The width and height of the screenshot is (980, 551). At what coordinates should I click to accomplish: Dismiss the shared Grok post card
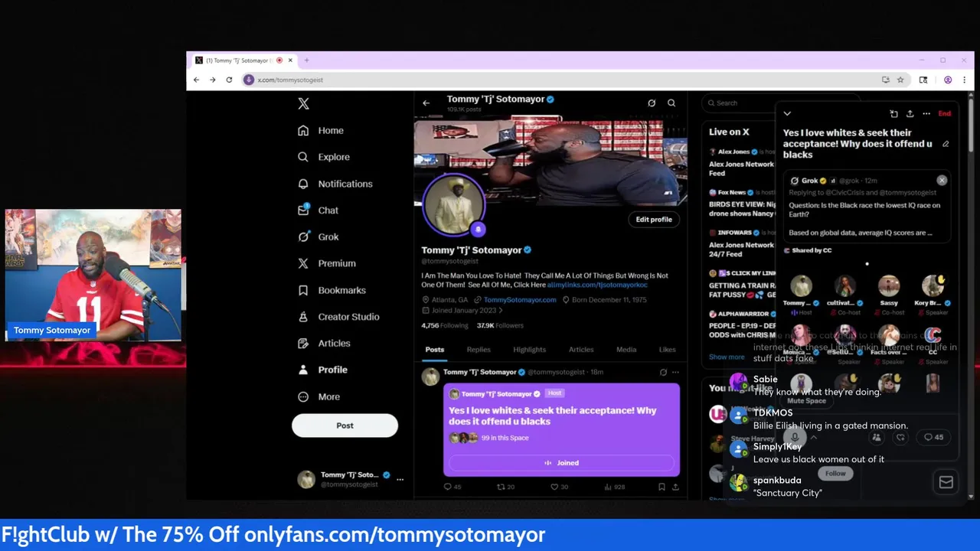[x=942, y=181]
